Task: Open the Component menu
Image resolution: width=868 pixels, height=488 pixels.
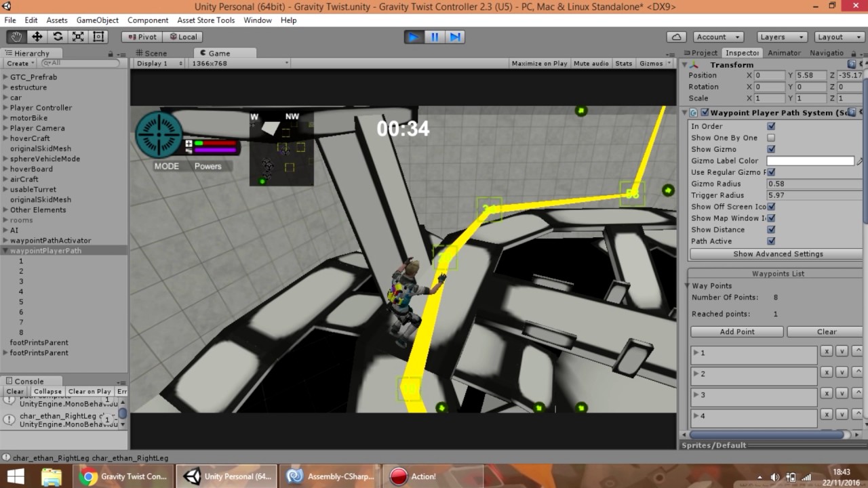Action: [x=148, y=20]
